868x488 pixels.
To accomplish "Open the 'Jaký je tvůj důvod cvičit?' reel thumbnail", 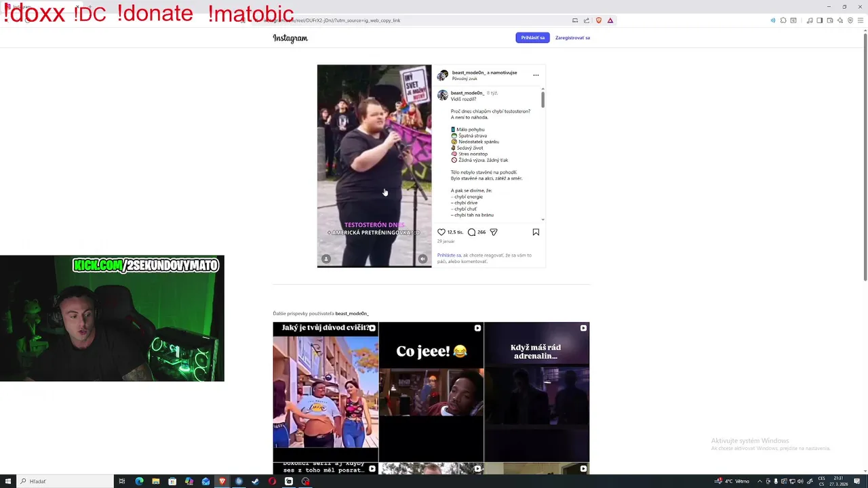I will coord(325,391).
